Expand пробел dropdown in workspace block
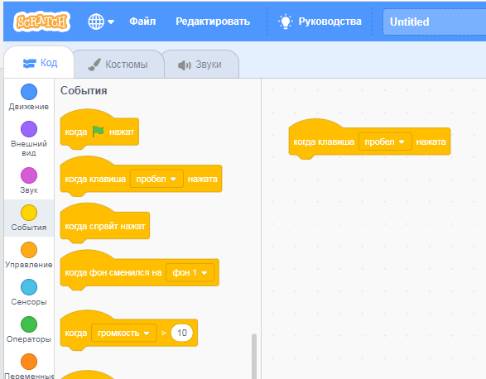 click(x=384, y=142)
